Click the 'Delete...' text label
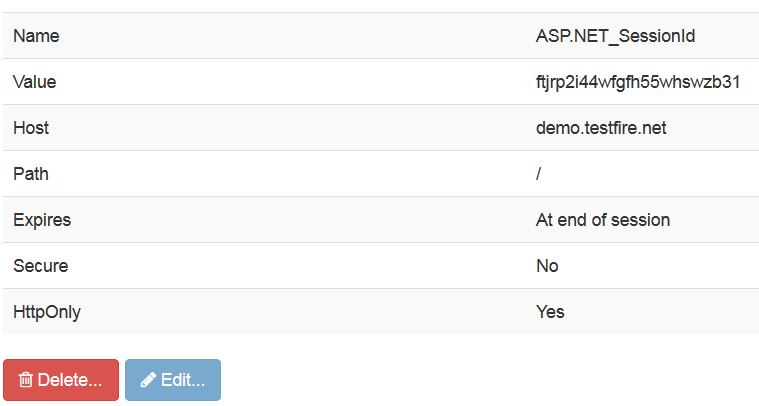 [x=70, y=380]
